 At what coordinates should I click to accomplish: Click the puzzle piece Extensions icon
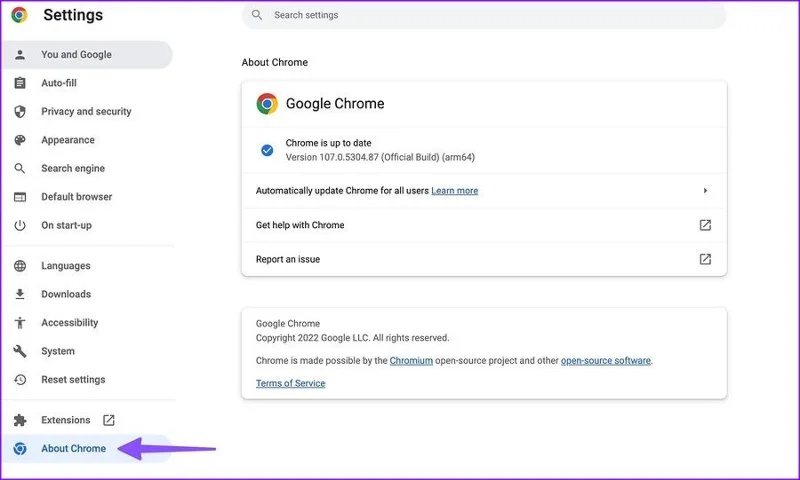pyautogui.click(x=20, y=420)
